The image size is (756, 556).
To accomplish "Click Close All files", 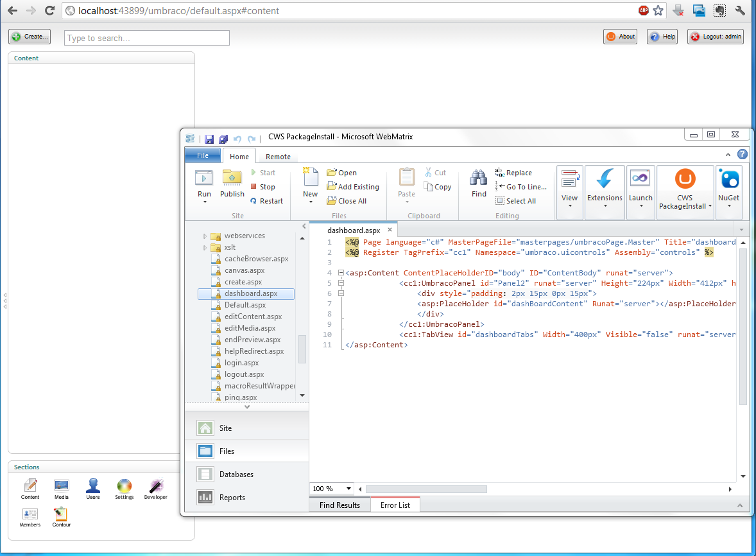I will 347,200.
